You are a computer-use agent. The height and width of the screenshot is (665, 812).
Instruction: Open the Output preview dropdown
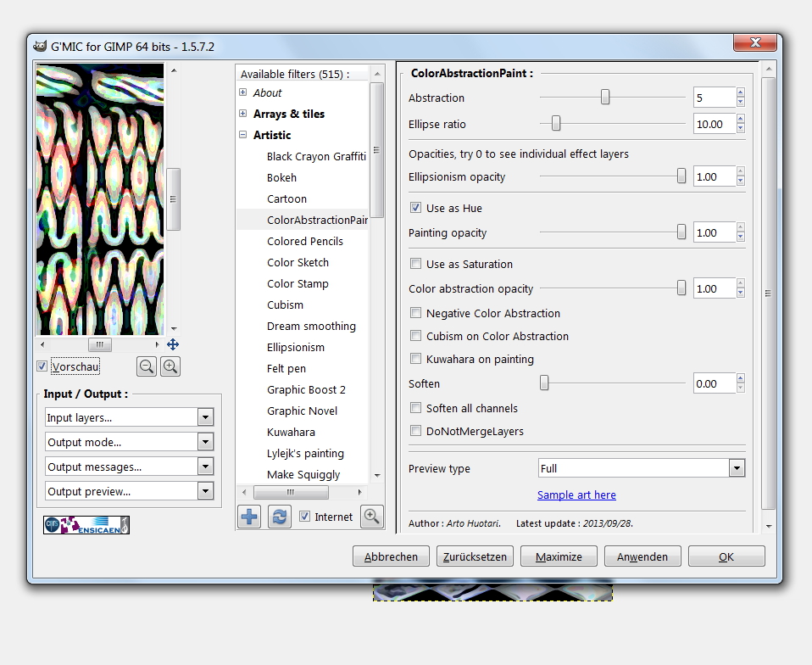[130, 491]
